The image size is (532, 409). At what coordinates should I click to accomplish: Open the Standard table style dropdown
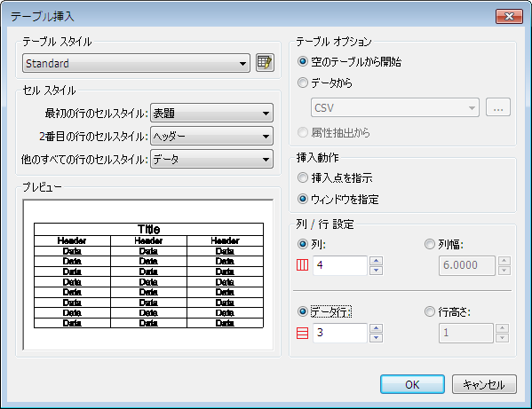(136, 63)
